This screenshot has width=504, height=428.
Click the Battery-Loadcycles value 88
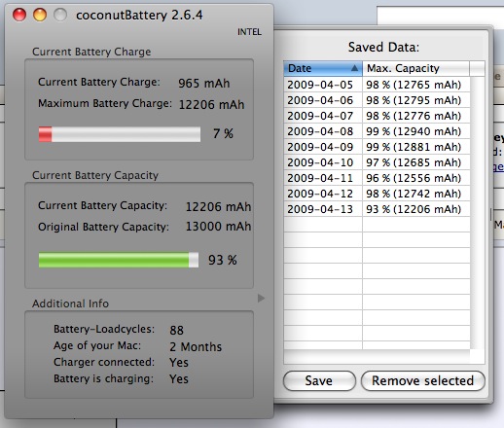(x=176, y=330)
